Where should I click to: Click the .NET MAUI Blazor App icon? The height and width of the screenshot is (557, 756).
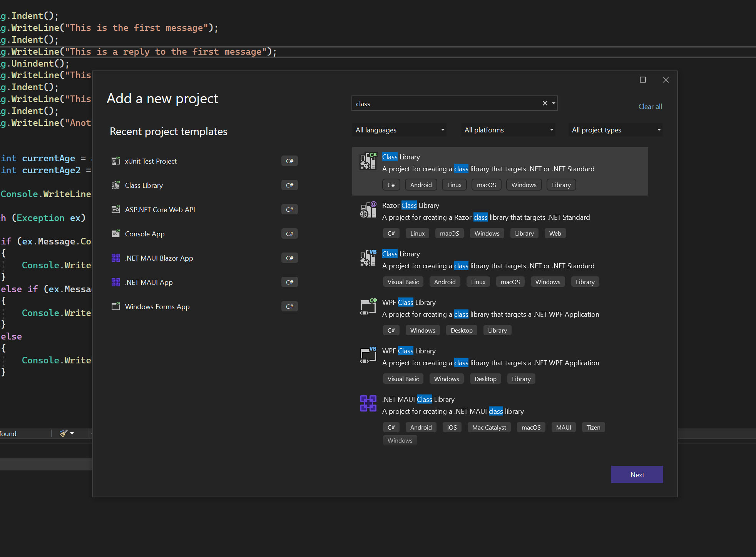(115, 258)
